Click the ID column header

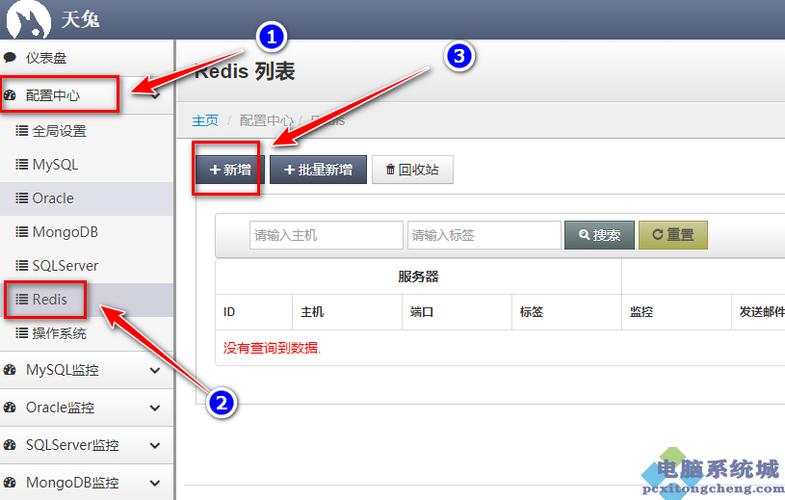pyautogui.click(x=254, y=312)
